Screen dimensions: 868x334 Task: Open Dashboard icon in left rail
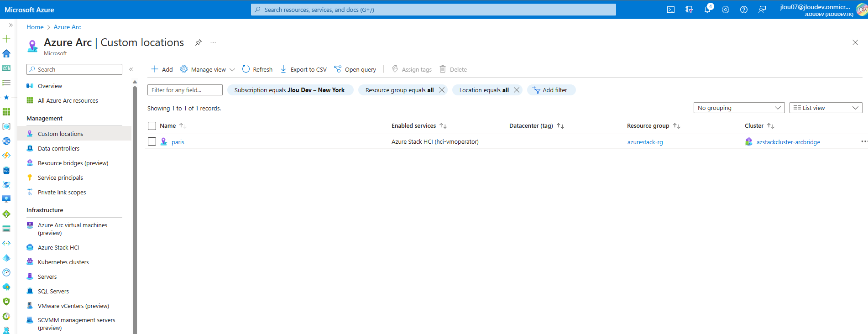tap(6, 68)
